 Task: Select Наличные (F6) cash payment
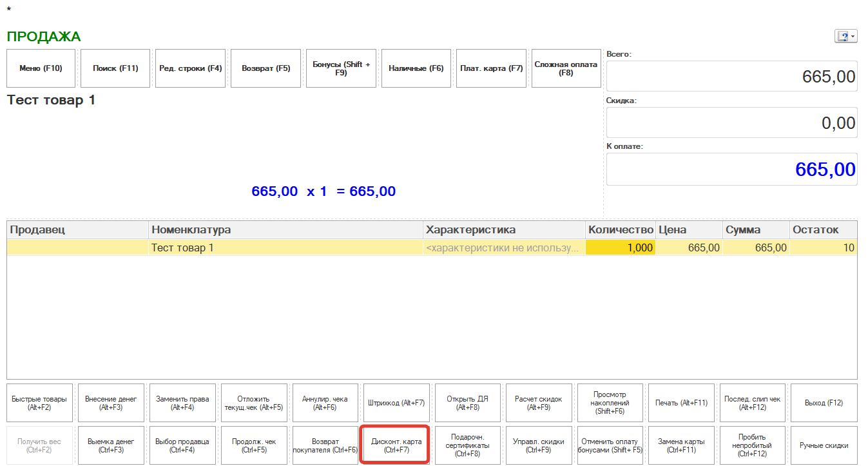click(416, 68)
